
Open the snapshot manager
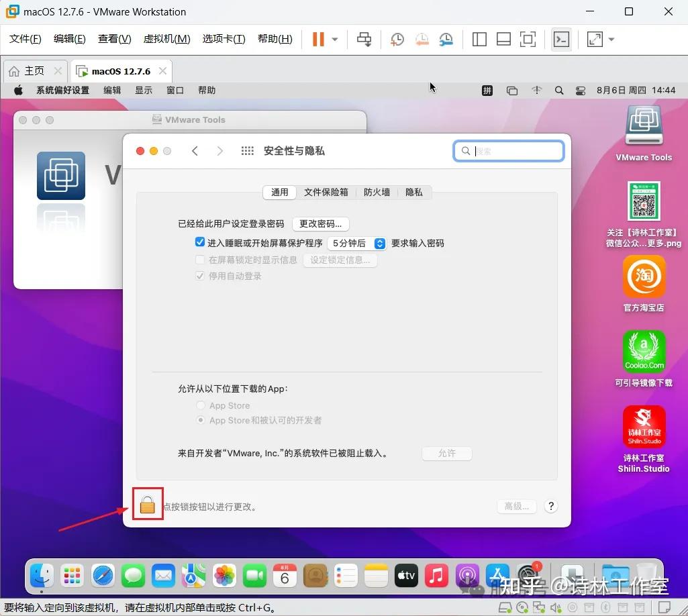point(446,40)
